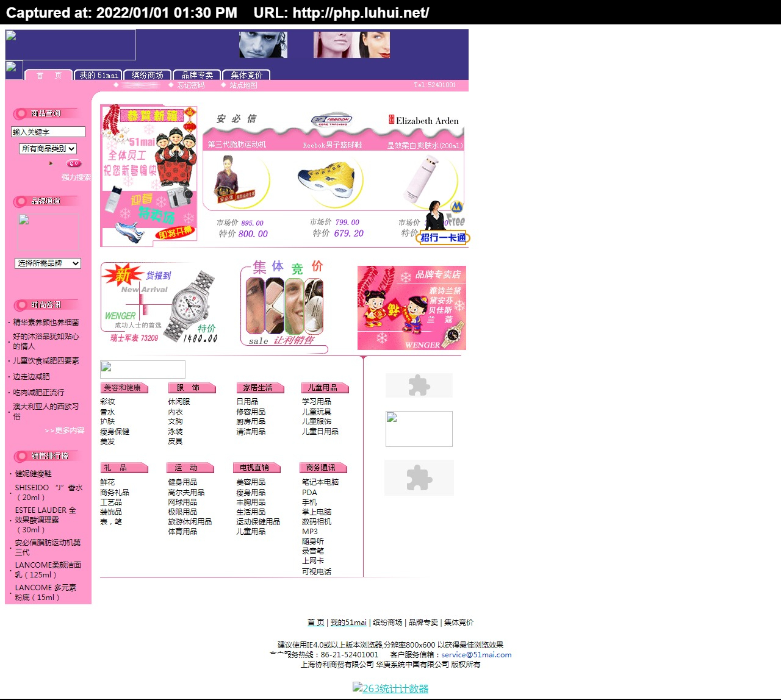Click the broken image in 品牌通道 box
This screenshot has height=700, width=781.
(49, 232)
